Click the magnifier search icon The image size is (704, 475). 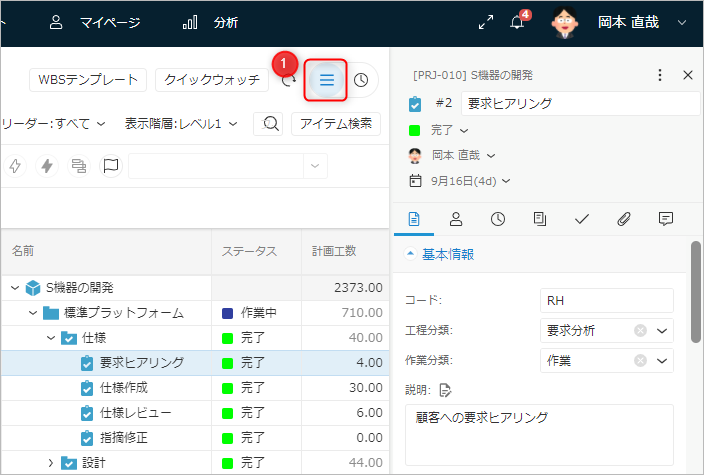tap(268, 124)
